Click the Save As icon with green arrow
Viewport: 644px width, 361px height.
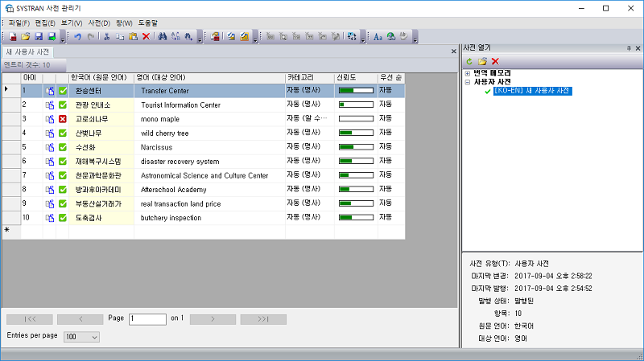pos(52,36)
